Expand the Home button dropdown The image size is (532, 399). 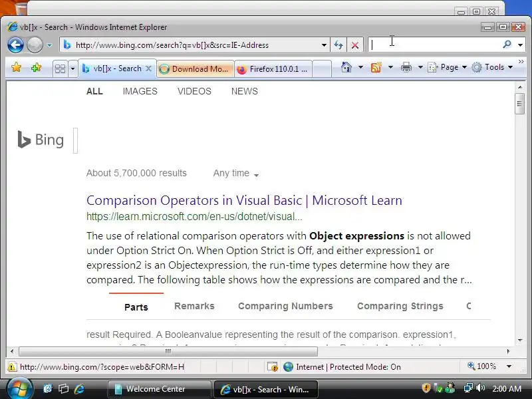pyautogui.click(x=360, y=67)
